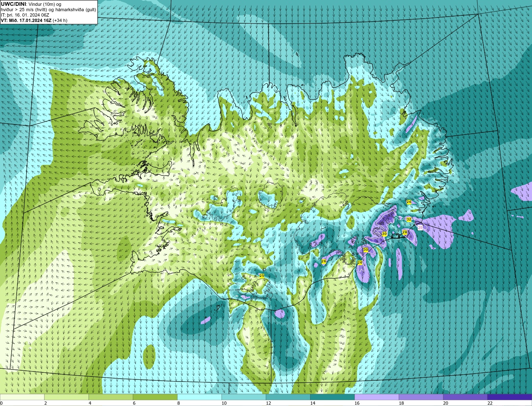Click the legend scale number 14
The height and width of the screenshot is (406, 532).
tap(313, 403)
